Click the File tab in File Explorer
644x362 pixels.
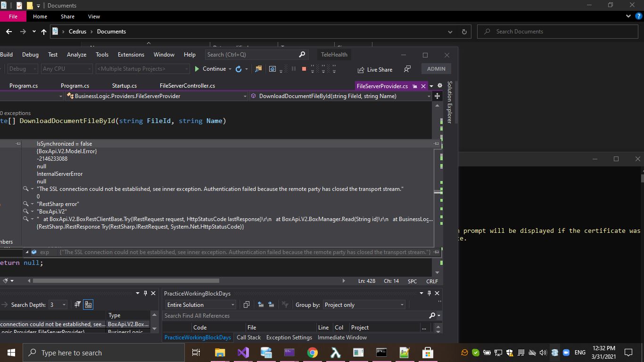click(13, 16)
